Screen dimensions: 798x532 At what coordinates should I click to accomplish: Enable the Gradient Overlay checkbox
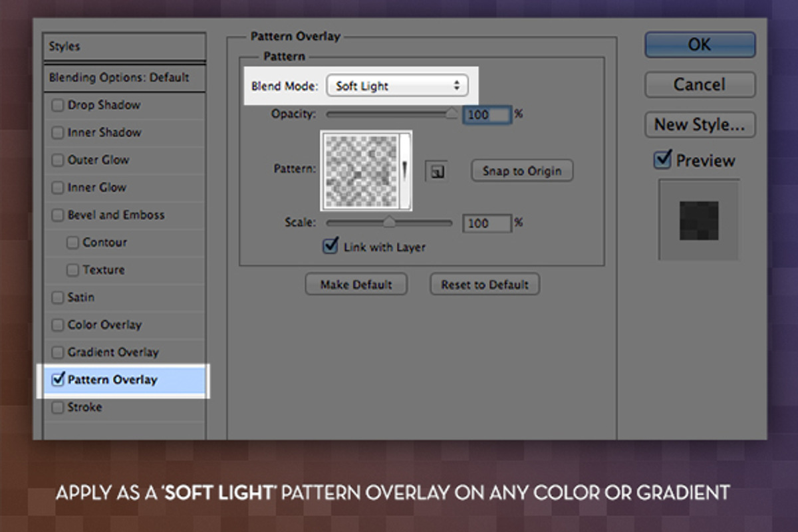point(58,352)
